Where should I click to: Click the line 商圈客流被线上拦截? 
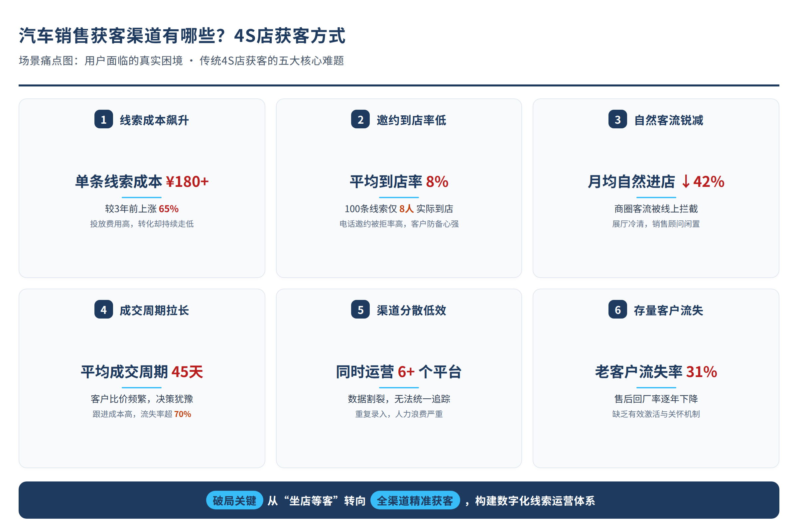656,209
